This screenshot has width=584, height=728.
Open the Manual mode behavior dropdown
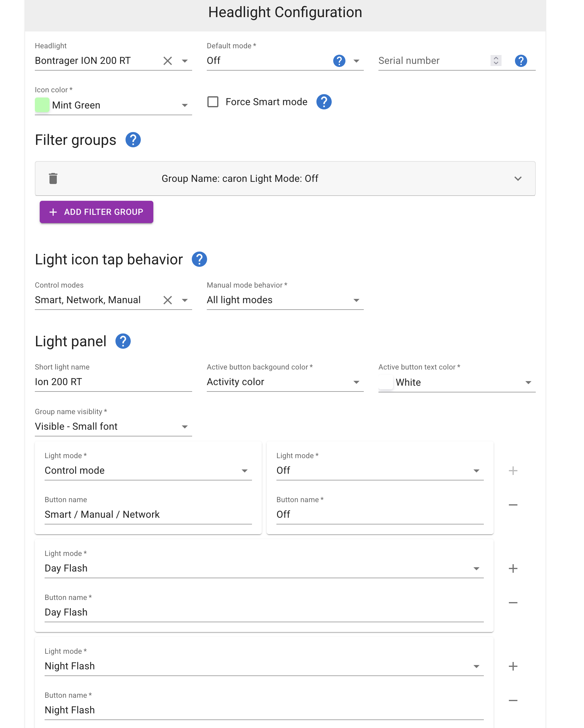356,300
